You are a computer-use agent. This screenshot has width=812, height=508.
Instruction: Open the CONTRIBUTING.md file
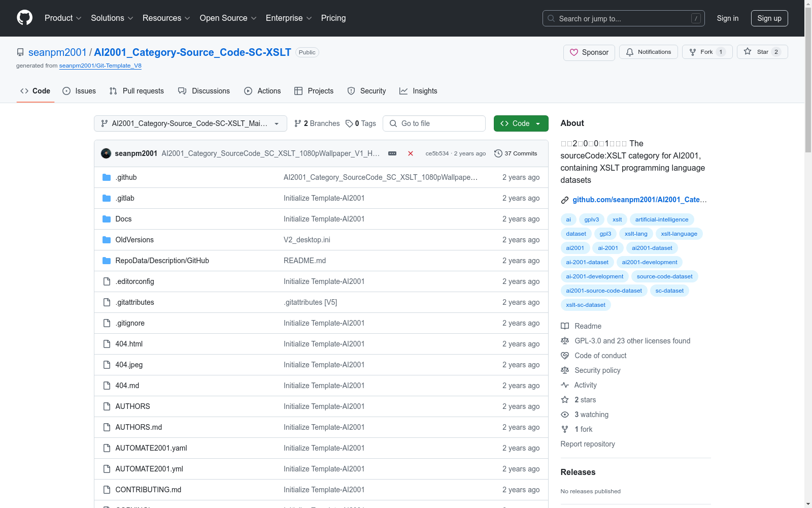point(148,490)
